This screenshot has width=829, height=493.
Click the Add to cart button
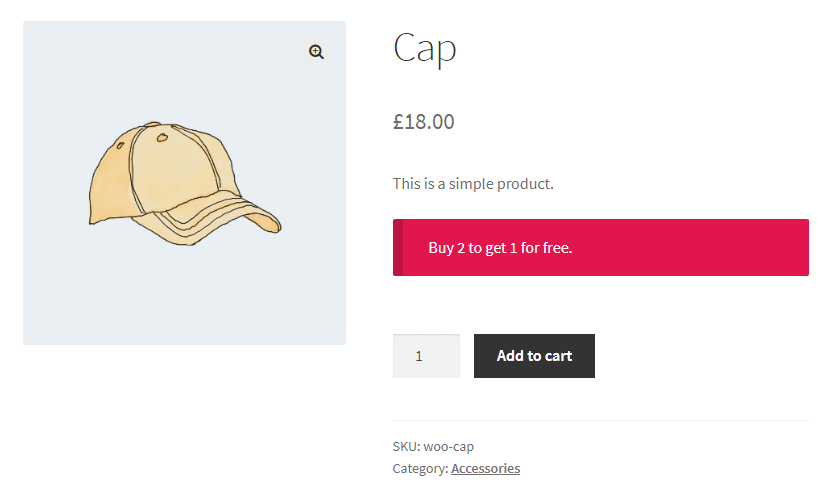point(534,356)
